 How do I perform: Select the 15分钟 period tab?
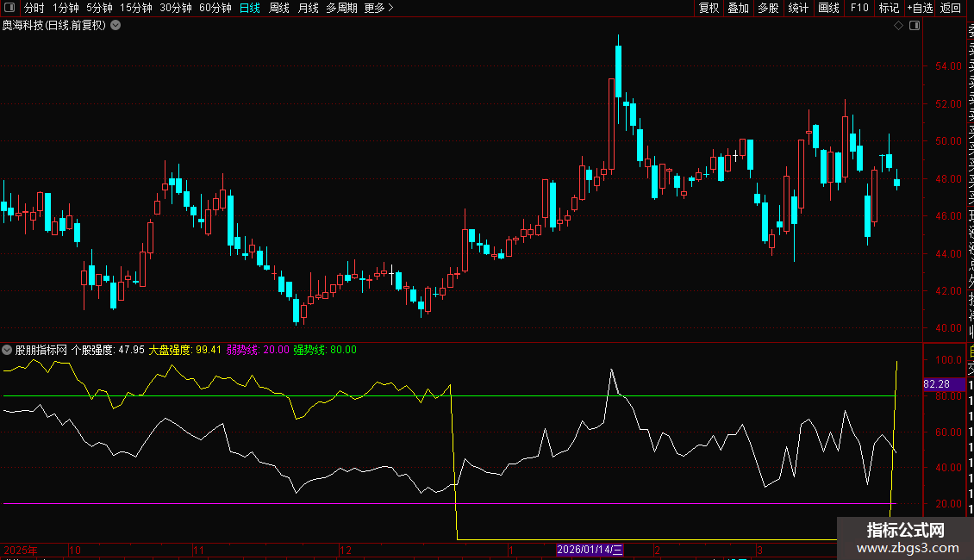coord(136,8)
